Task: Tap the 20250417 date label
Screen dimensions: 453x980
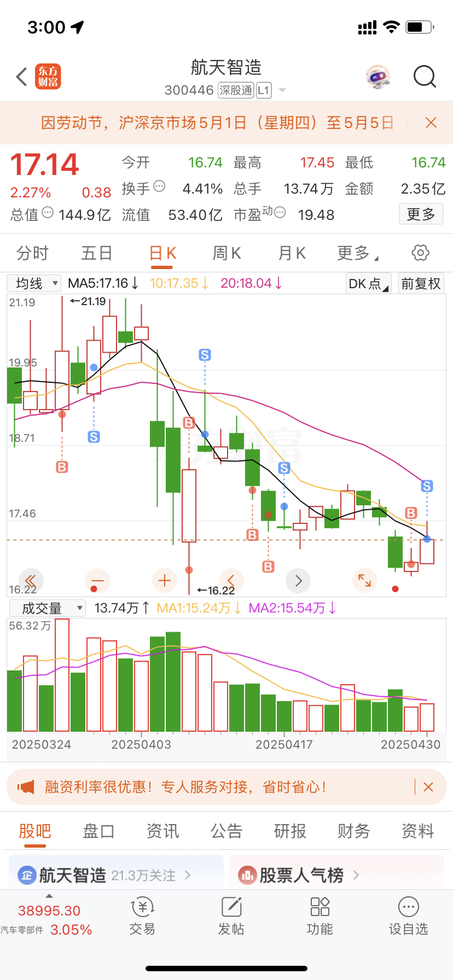Action: point(284,744)
